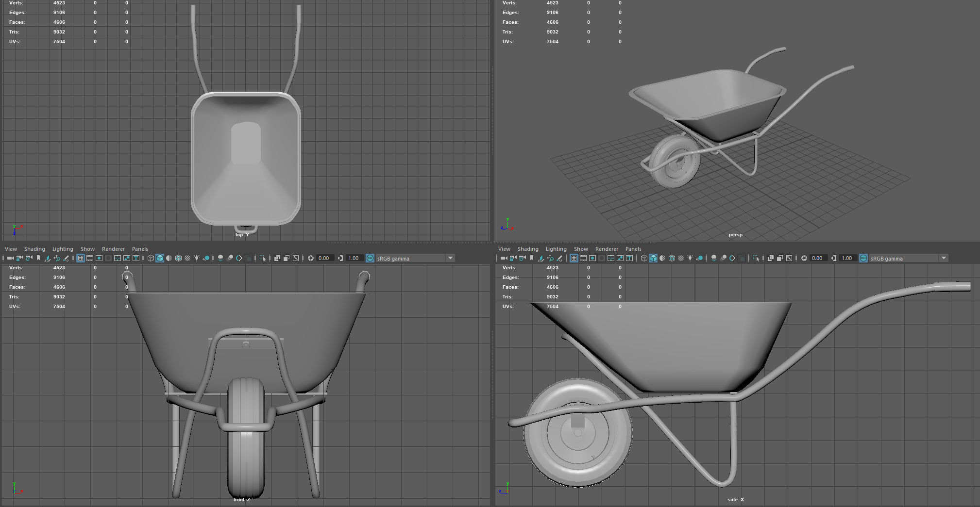The height and width of the screenshot is (507, 980).
Task: Toggle Screen Space Ambient Occlusion in front view
Action: tap(220, 258)
